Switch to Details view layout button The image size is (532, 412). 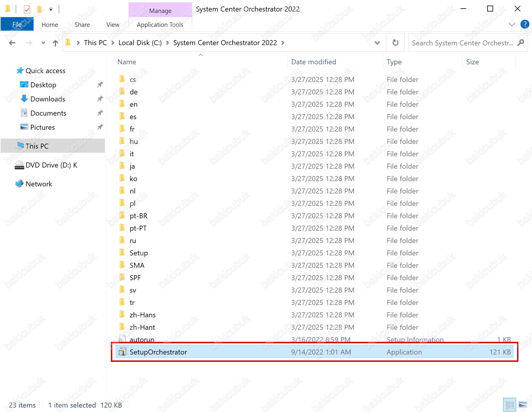pyautogui.click(x=510, y=405)
